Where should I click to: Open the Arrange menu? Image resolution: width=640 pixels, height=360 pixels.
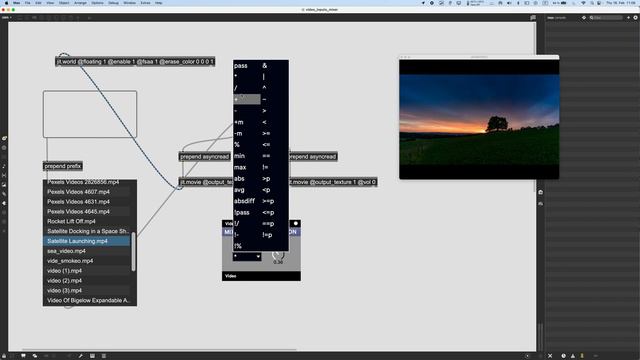(x=80, y=3)
